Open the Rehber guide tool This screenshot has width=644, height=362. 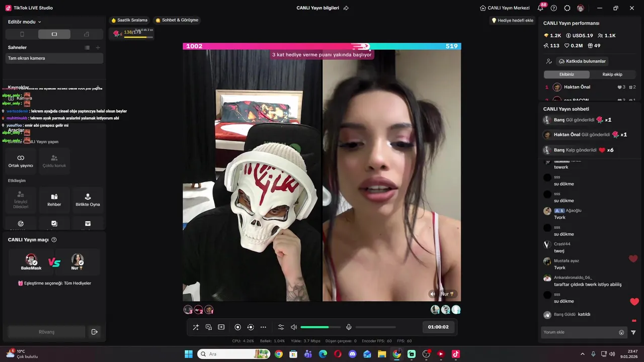click(x=54, y=200)
